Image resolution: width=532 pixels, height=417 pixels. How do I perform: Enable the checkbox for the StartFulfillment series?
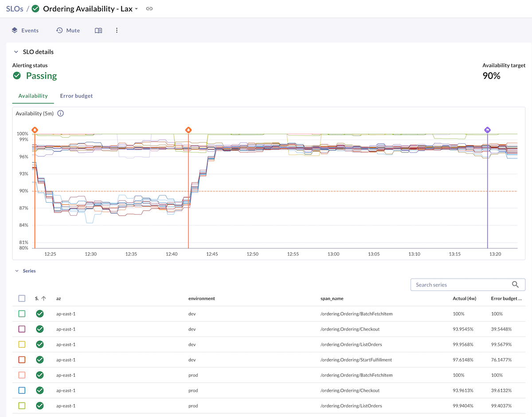coord(22,360)
